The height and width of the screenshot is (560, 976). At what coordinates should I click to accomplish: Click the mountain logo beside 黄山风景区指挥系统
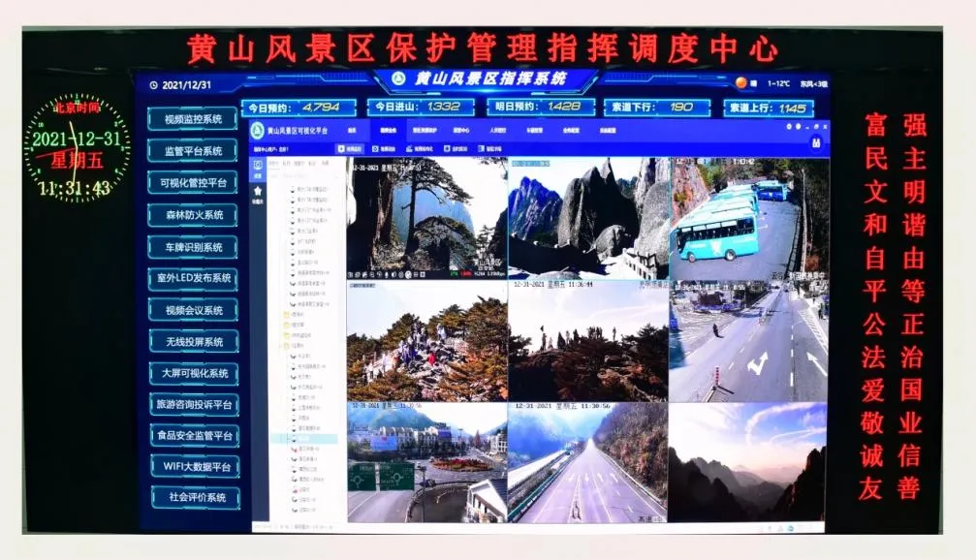tap(398, 78)
